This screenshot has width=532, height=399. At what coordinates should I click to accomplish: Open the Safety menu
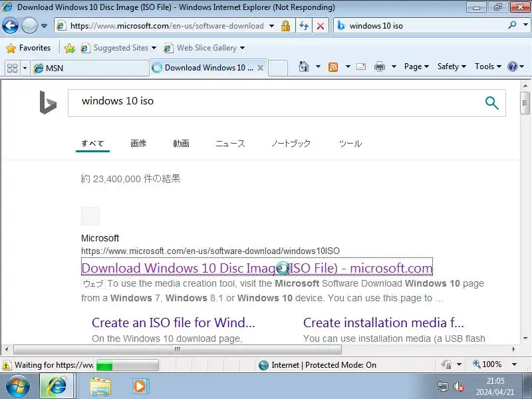[x=452, y=66]
